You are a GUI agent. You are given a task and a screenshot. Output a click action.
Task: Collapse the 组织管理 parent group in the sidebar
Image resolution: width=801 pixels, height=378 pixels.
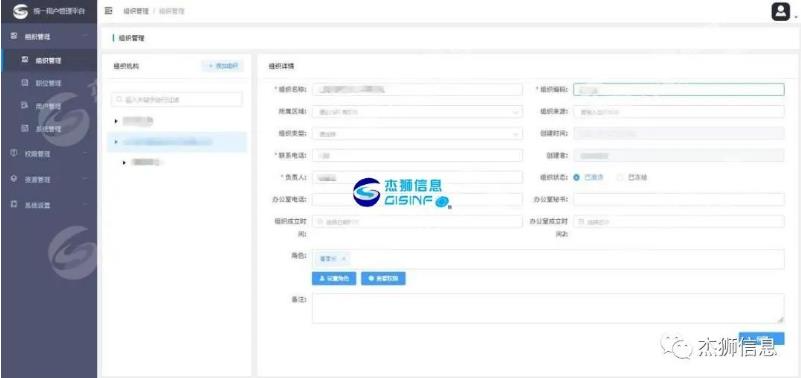(x=49, y=37)
